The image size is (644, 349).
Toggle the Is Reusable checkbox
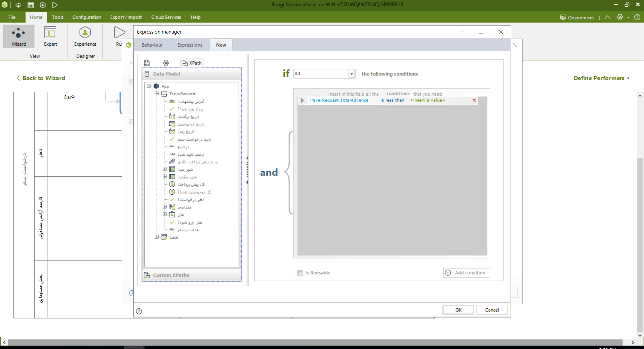tap(300, 273)
